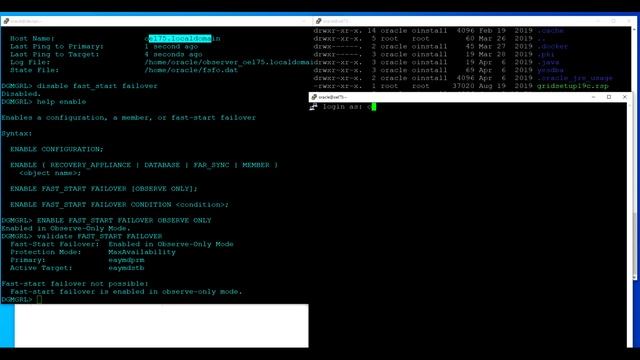Viewport: 640px width, 360px height.
Task: Click the .docker directory entry in listing
Action: coord(552,47)
